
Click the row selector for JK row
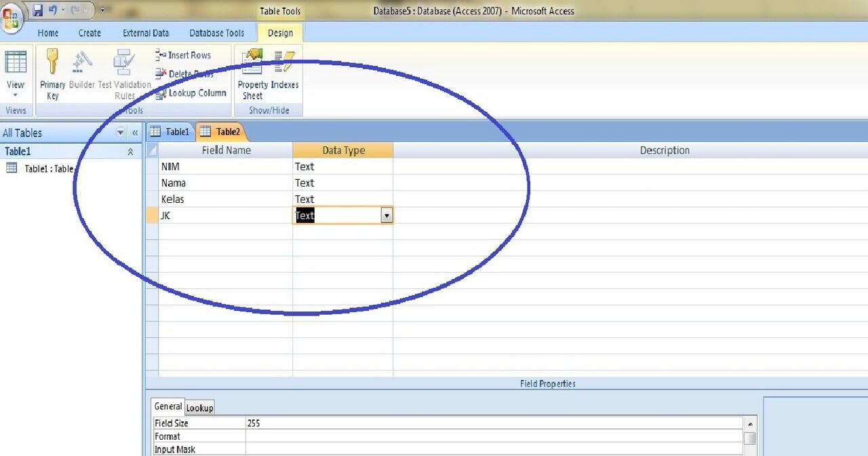[152, 215]
